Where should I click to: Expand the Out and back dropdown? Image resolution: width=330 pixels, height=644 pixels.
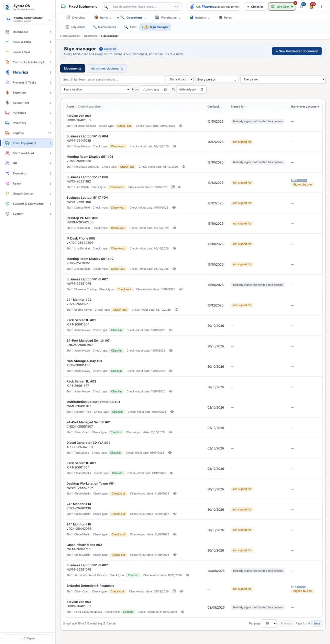(180, 79)
